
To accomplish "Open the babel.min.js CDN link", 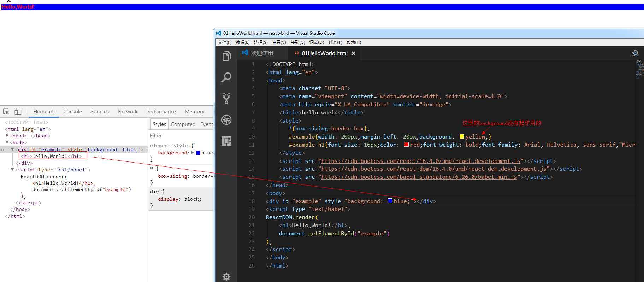I will [x=419, y=177].
